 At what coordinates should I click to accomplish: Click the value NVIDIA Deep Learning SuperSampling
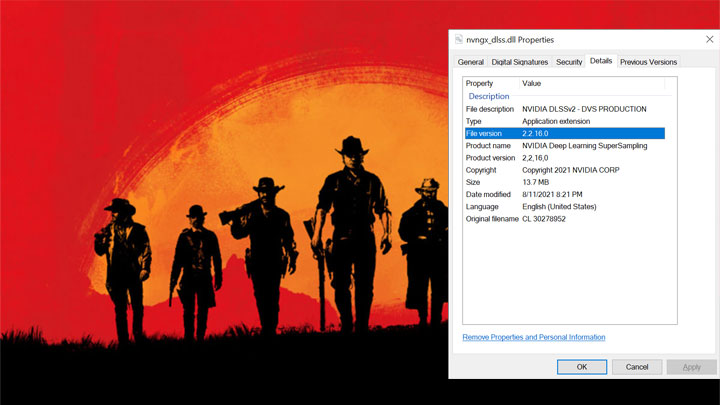pos(585,146)
